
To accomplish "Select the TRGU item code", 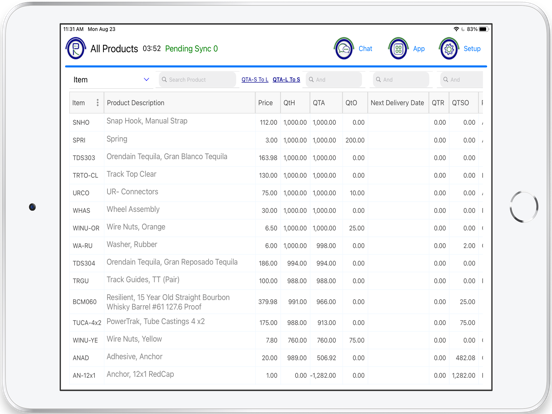I will coord(81,281).
